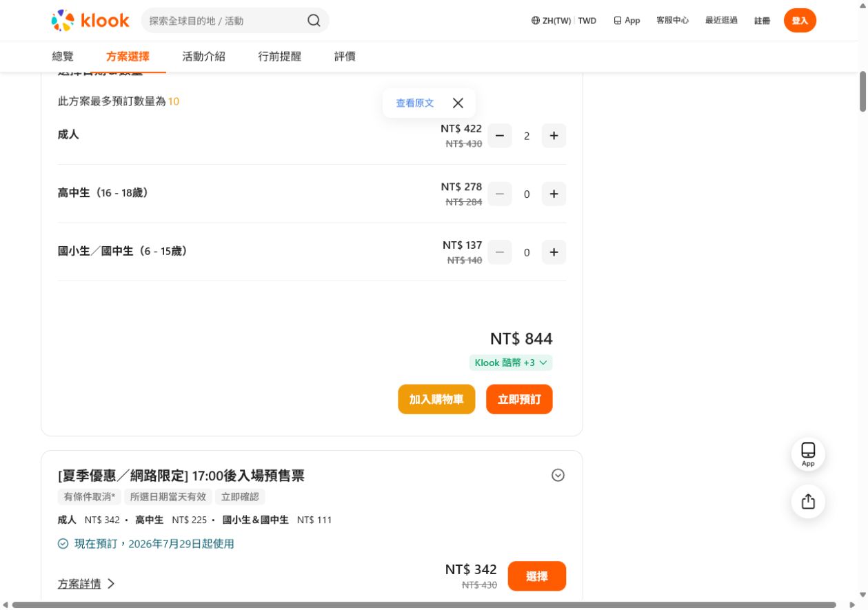
Task: Expand the Klook 酷幣 +3 dropdown
Action: 511,363
